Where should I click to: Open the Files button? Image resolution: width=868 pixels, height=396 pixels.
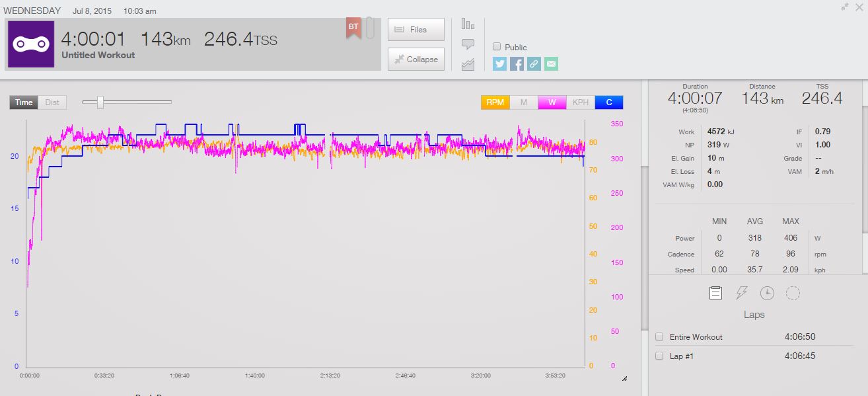(x=416, y=30)
